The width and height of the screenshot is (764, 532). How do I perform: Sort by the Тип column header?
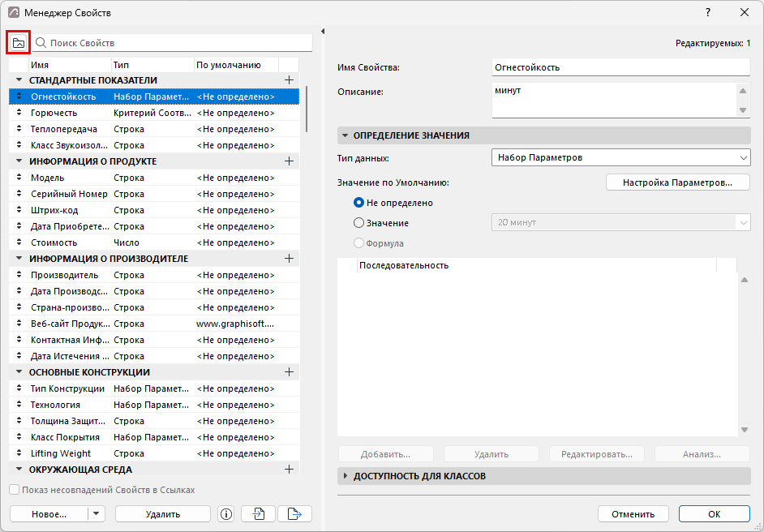pos(153,65)
